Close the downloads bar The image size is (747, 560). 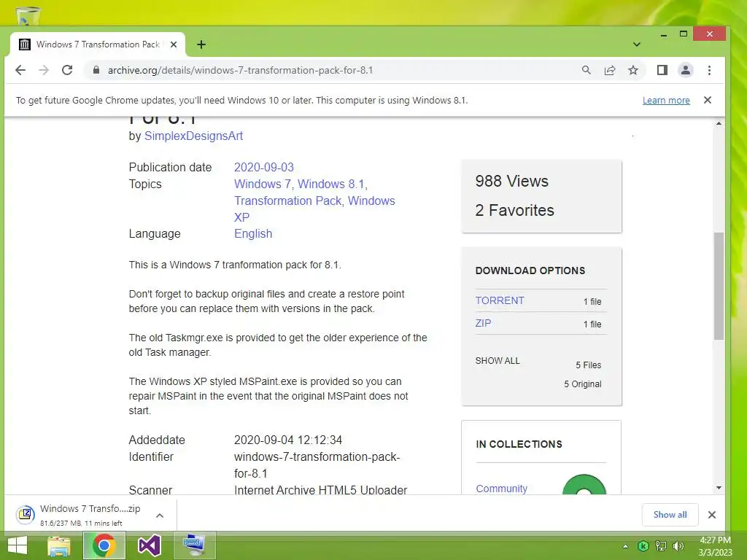(712, 515)
